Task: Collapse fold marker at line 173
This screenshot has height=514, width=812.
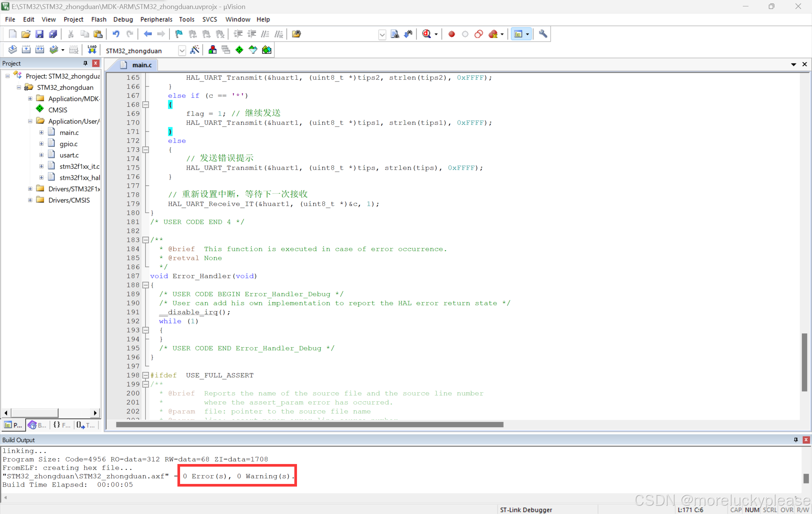Action: pyautogui.click(x=145, y=150)
